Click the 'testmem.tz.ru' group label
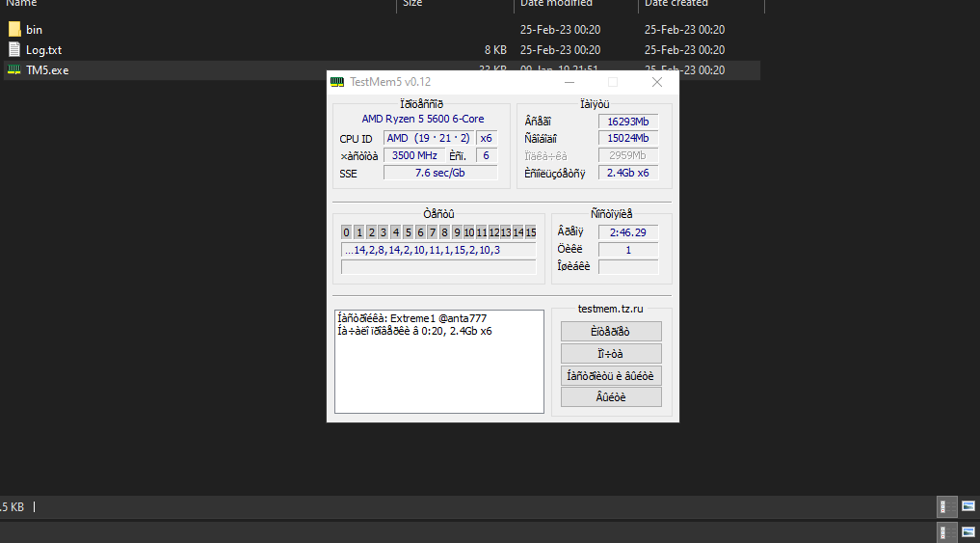 point(610,309)
